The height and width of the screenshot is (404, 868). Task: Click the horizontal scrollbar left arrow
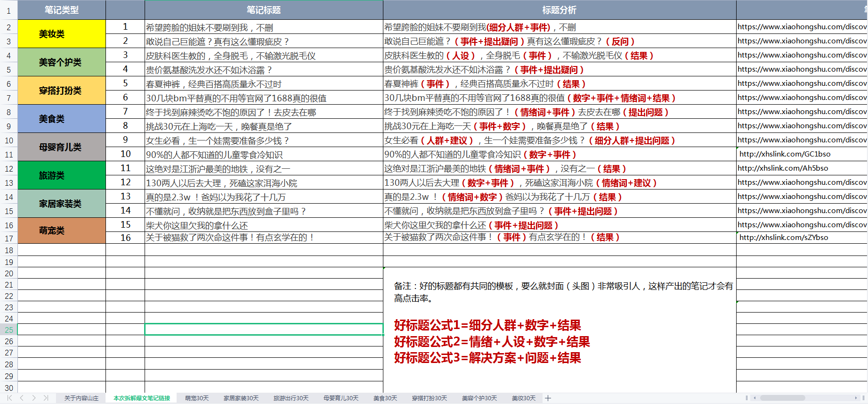(x=755, y=398)
